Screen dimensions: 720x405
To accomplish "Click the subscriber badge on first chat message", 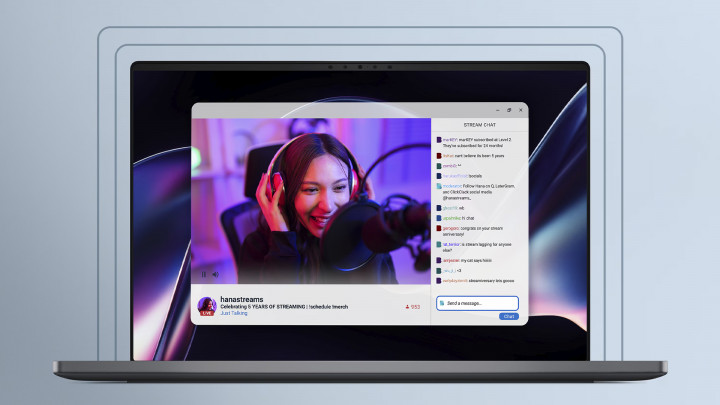I will (x=439, y=139).
